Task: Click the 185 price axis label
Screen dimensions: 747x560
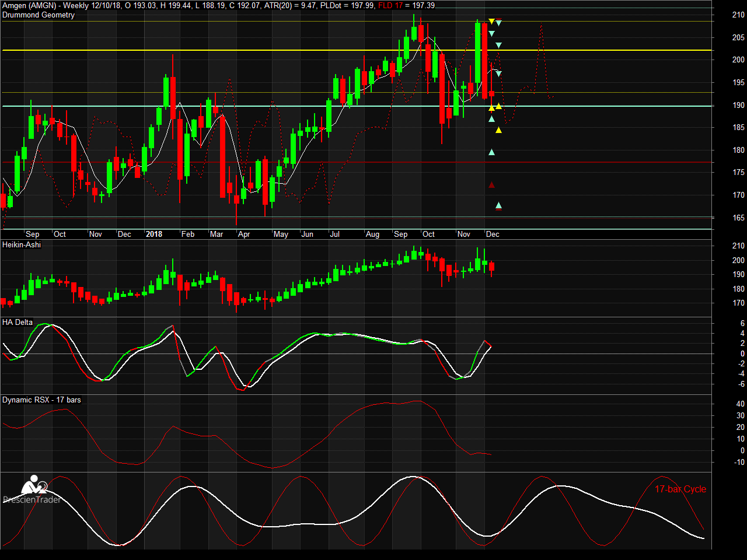Action: (738, 127)
